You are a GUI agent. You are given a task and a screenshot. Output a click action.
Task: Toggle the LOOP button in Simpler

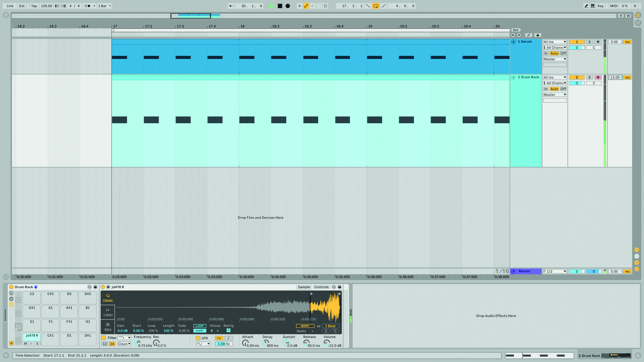click(200, 326)
